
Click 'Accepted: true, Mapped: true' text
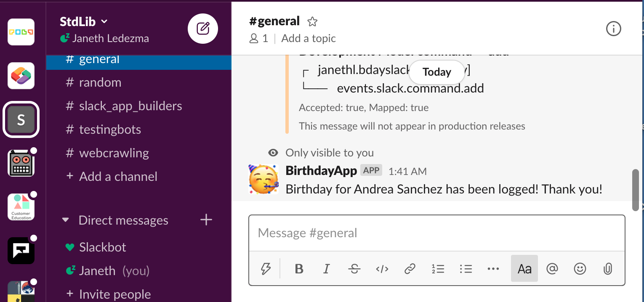[364, 108]
